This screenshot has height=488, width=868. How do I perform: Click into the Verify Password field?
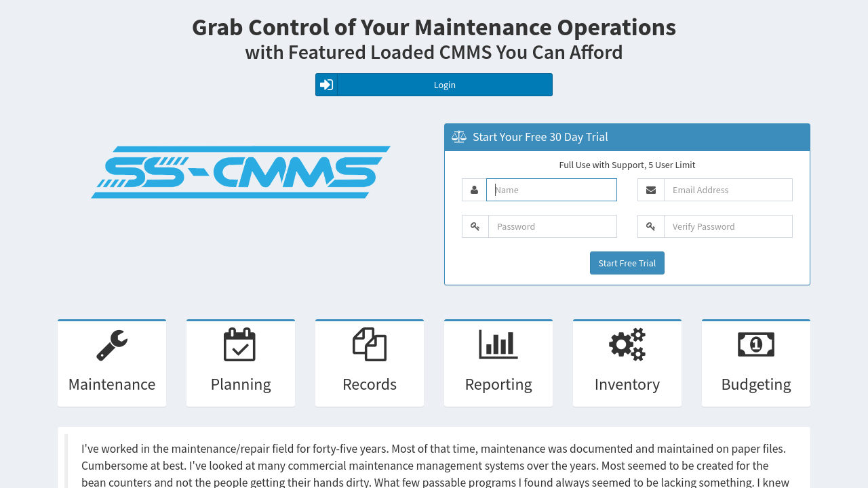pyautogui.click(x=728, y=226)
